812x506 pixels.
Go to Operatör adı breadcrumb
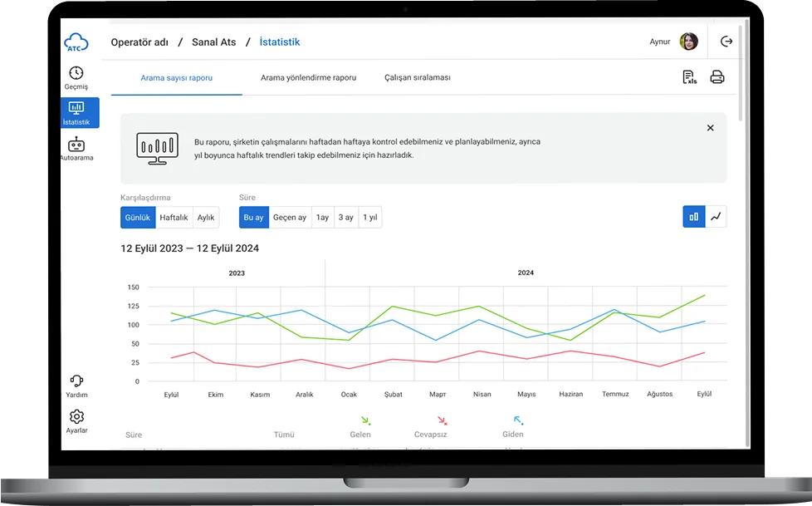click(139, 42)
